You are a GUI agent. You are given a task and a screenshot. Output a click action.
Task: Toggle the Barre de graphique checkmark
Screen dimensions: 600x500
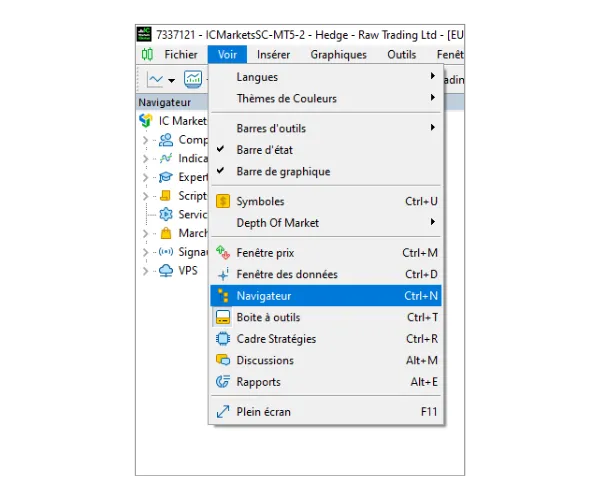pyautogui.click(x=220, y=171)
